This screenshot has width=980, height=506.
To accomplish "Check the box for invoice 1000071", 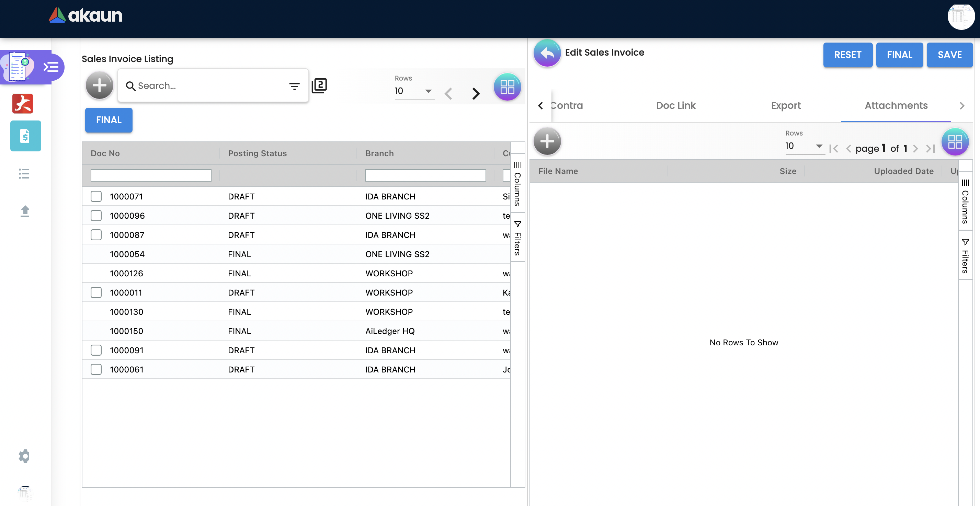I will pyautogui.click(x=96, y=196).
